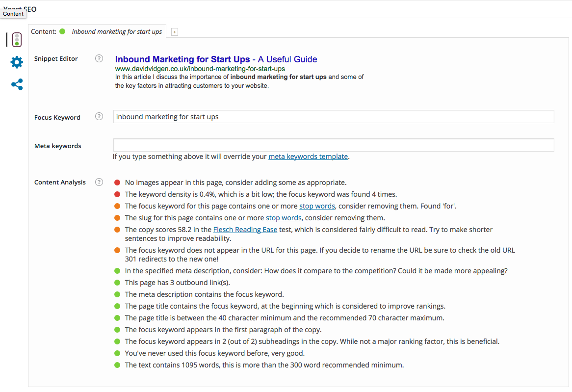Open stop words link in slug warning

coord(284,218)
